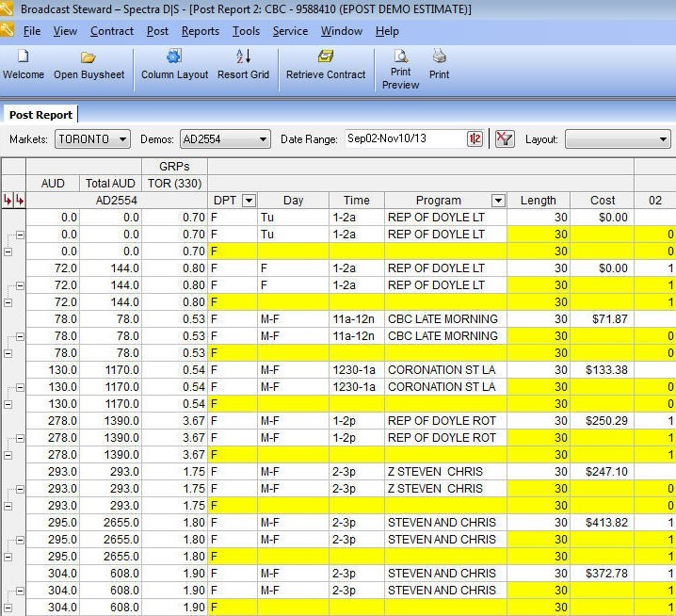This screenshot has height=616, width=676.
Task: Collapse inner node of REP OF DOYLE ROT row
Action: (x=20, y=439)
